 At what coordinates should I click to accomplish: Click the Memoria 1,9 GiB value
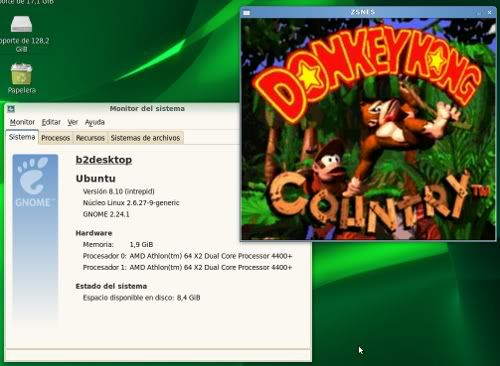pyautogui.click(x=141, y=244)
